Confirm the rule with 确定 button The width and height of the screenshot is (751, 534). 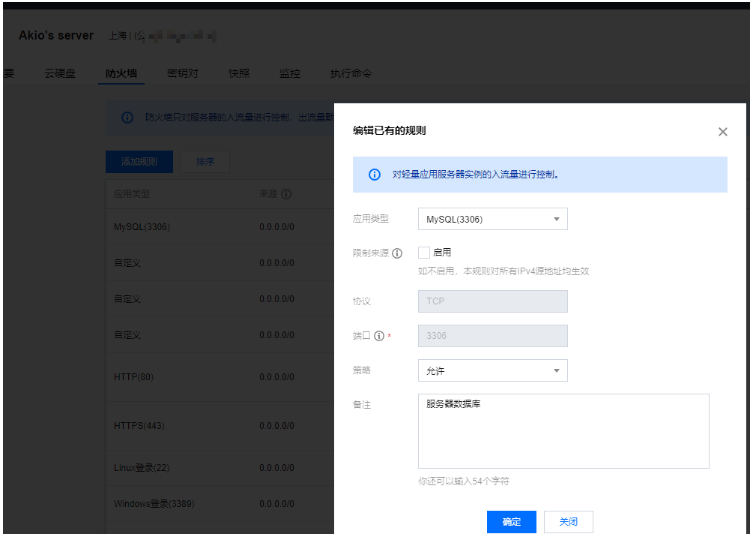(512, 522)
